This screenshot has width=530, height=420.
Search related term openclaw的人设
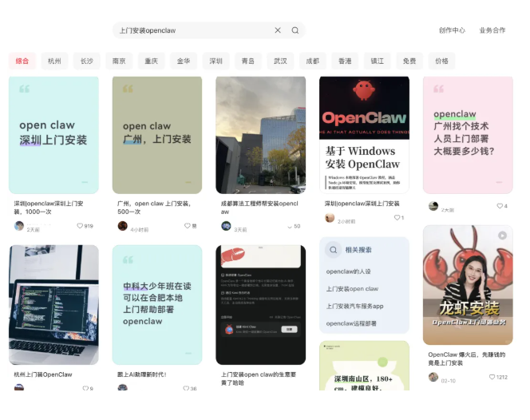click(349, 271)
